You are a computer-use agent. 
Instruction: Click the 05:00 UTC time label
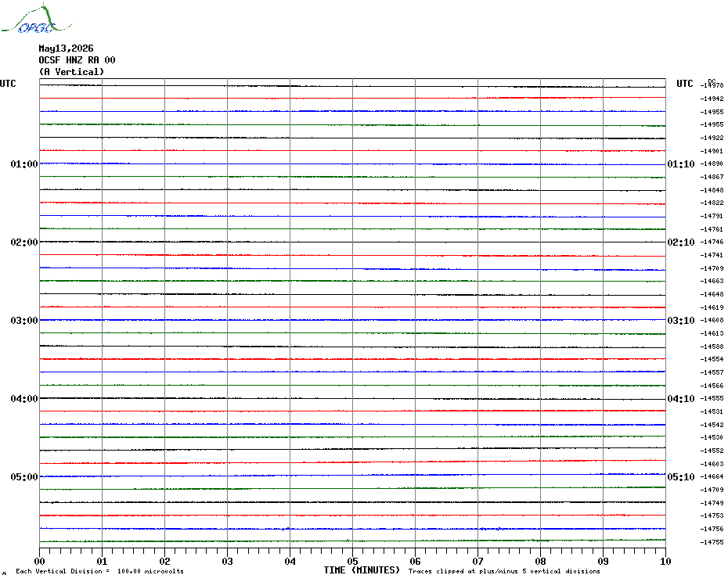(24, 477)
